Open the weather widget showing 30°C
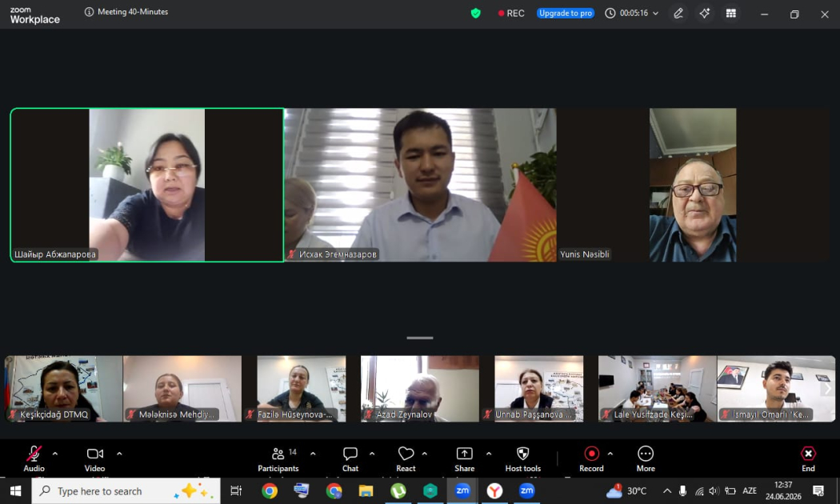 (x=626, y=490)
